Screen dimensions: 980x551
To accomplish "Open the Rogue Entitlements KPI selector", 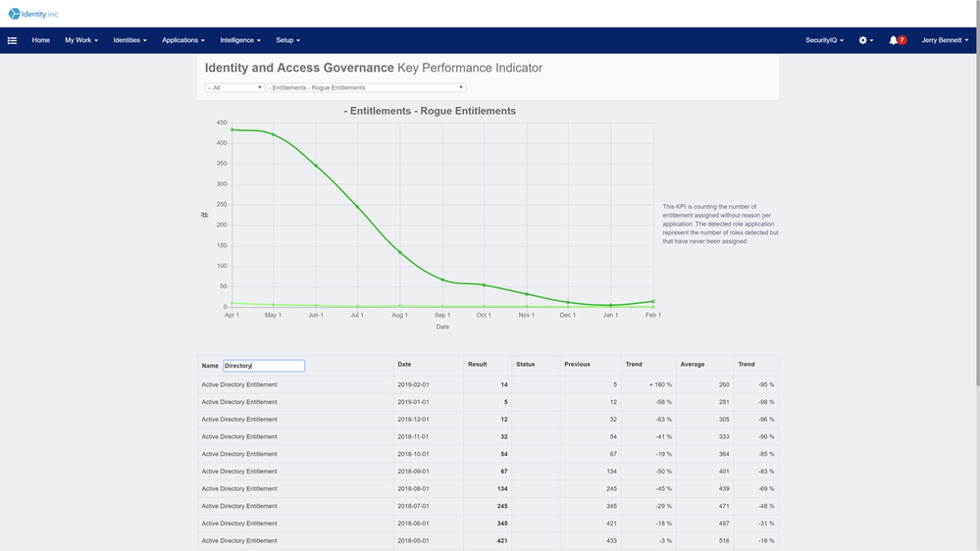I will (365, 88).
